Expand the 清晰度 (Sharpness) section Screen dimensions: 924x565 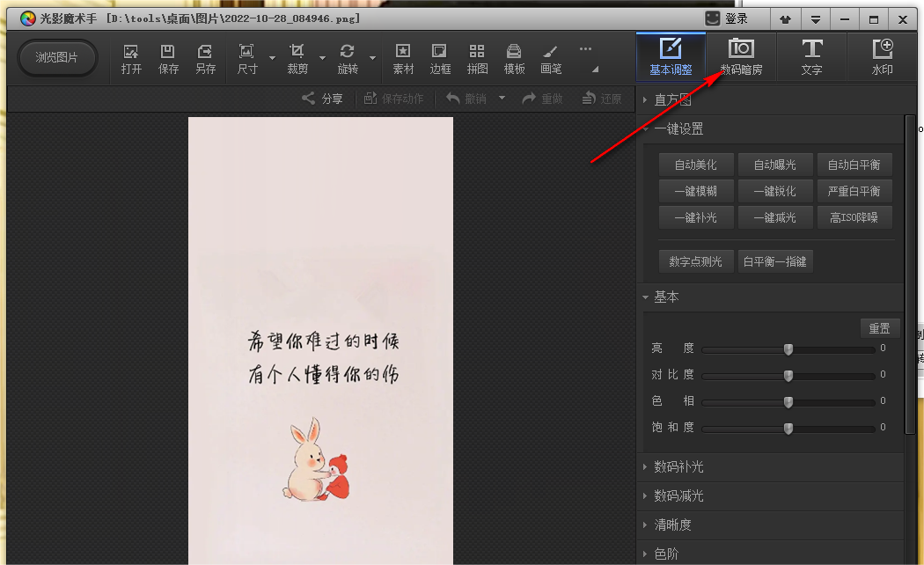pyautogui.click(x=672, y=525)
